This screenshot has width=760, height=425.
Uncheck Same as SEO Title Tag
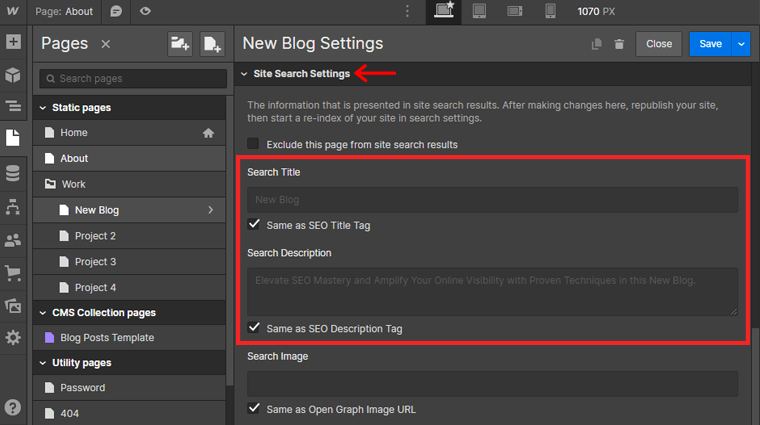[254, 225]
